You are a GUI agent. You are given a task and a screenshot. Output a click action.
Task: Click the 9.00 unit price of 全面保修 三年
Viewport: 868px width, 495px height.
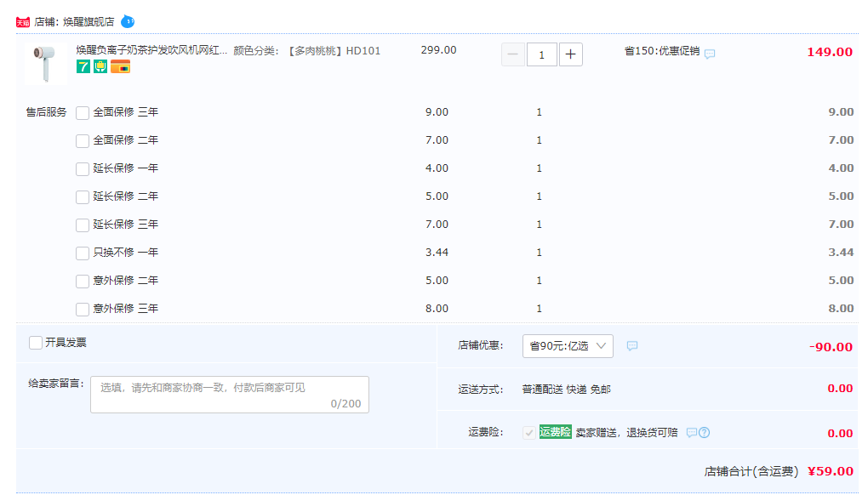coord(437,111)
